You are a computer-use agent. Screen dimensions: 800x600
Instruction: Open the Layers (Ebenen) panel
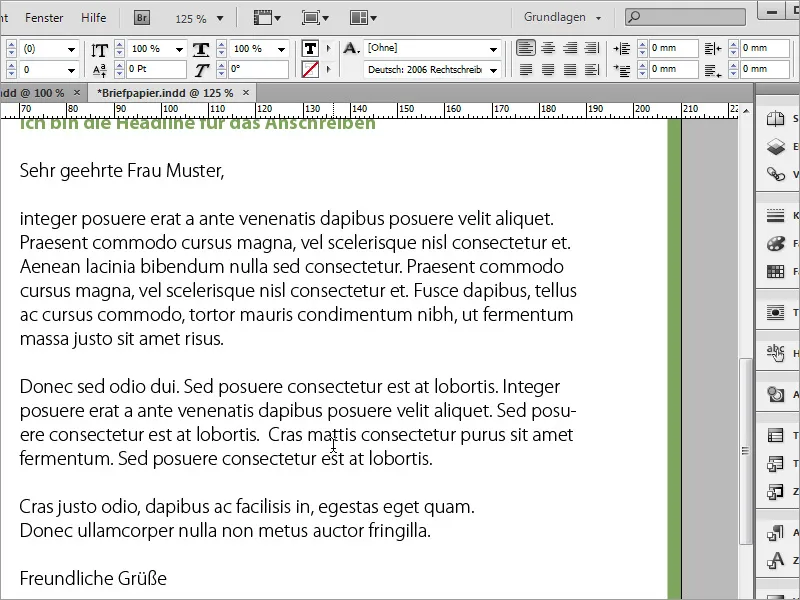776,147
